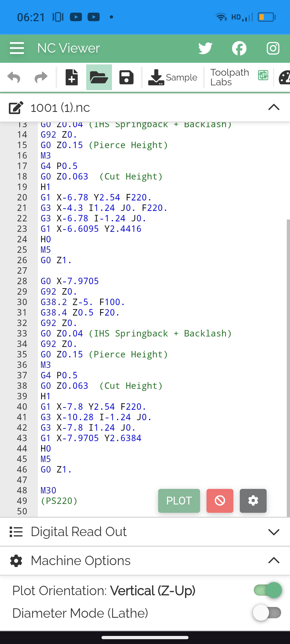Click the red cancel plot button
The image size is (290, 644).
[x=220, y=501]
